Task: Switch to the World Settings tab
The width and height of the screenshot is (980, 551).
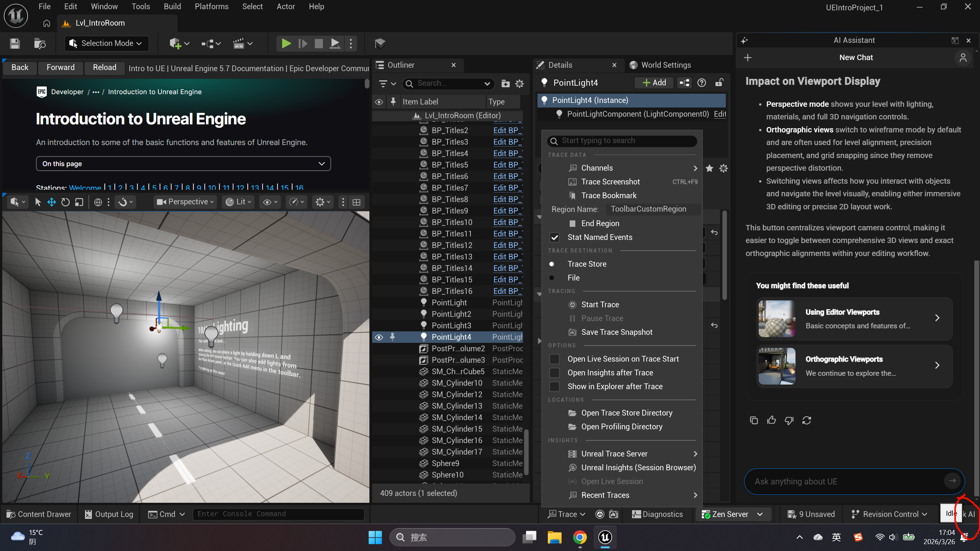Action: pyautogui.click(x=665, y=65)
